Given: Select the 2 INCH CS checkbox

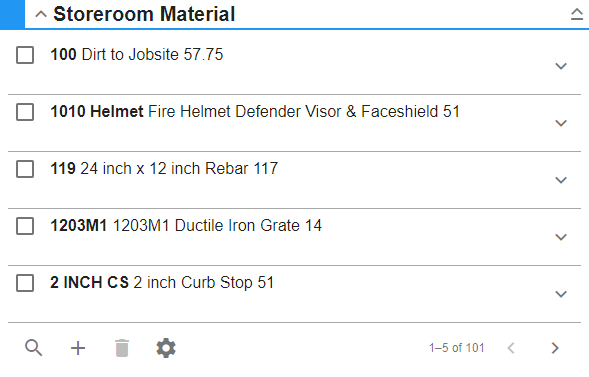Looking at the screenshot, I should [x=25, y=283].
